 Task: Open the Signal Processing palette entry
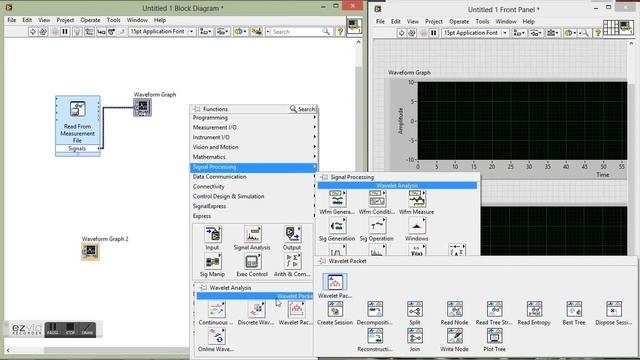coord(254,167)
